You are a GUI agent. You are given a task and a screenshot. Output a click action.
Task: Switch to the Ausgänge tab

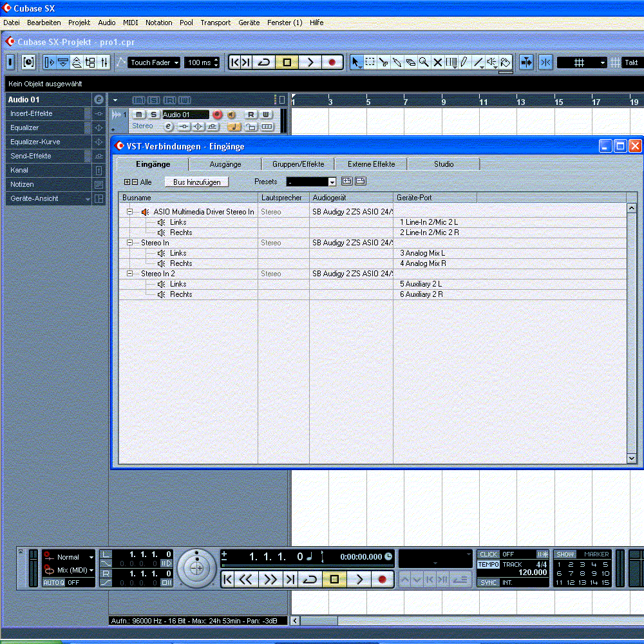click(x=225, y=164)
